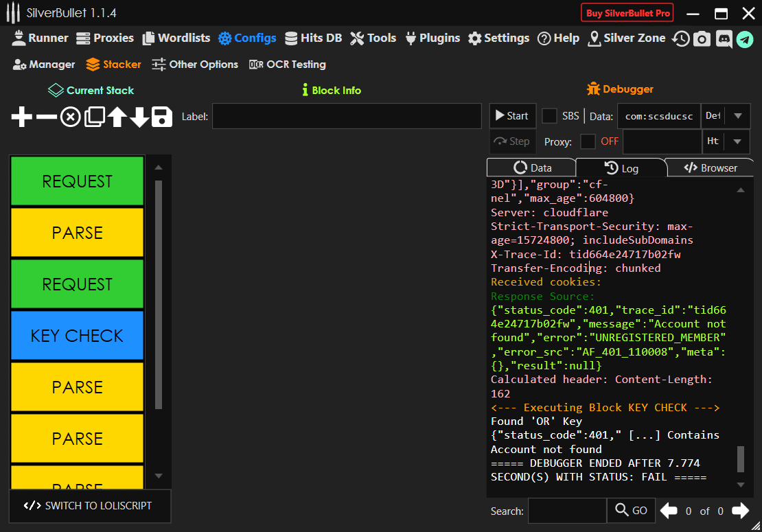Save the config with the floppy disk icon
Image resolution: width=762 pixels, height=532 pixels.
(162, 117)
